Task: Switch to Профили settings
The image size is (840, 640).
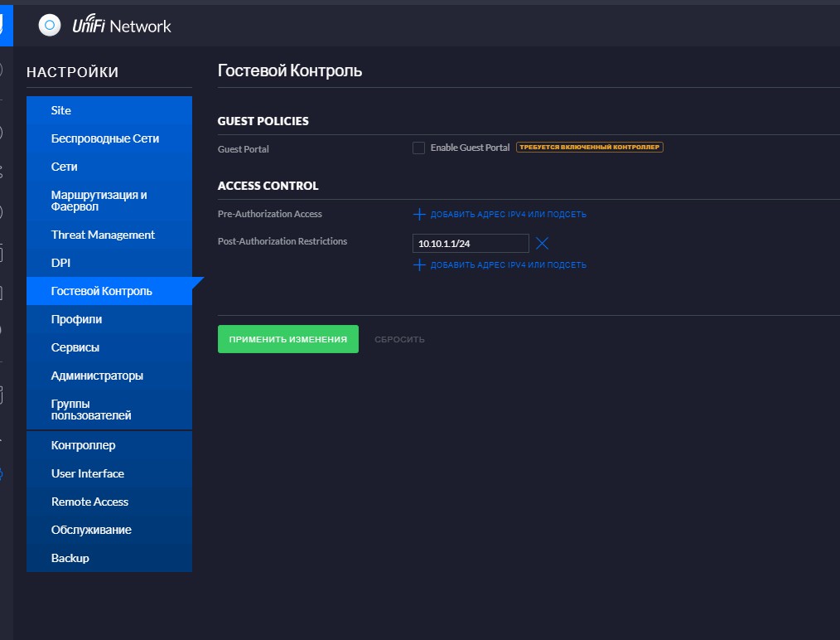Action: click(x=76, y=319)
